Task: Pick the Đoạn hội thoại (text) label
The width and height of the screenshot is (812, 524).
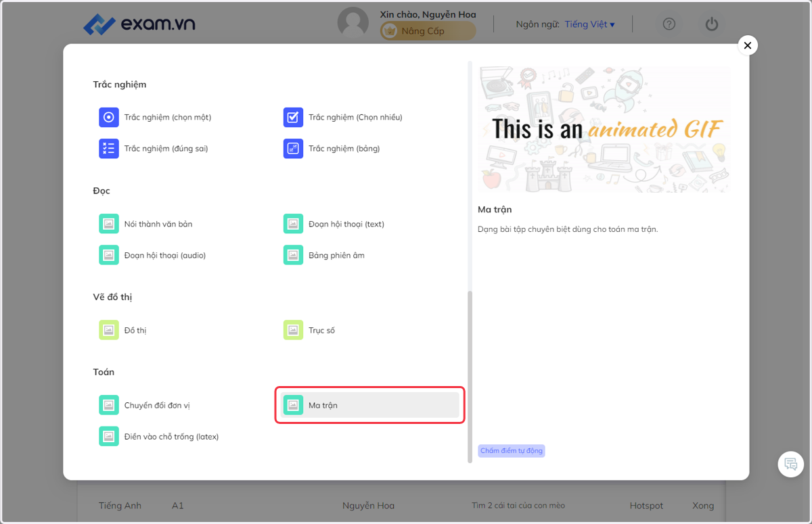Action: click(346, 224)
